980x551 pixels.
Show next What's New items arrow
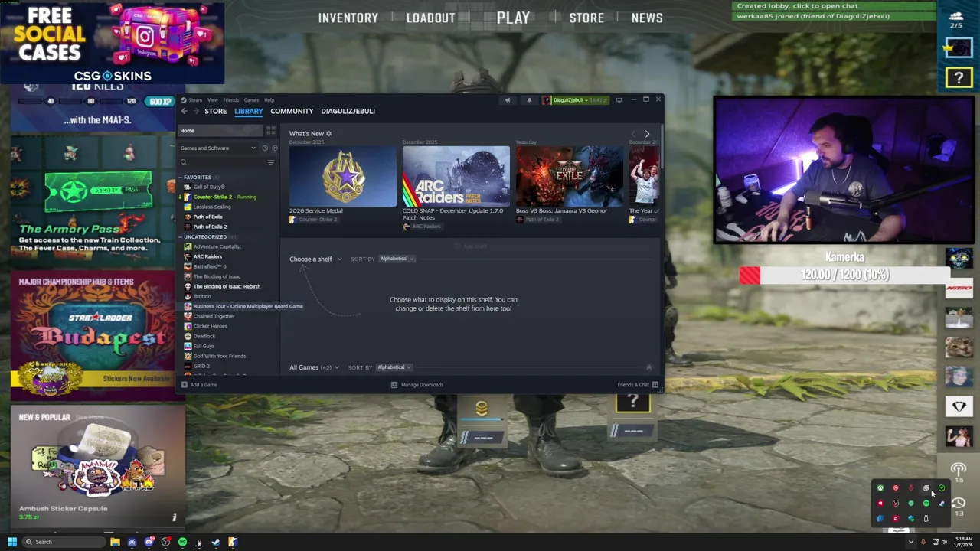coord(647,134)
